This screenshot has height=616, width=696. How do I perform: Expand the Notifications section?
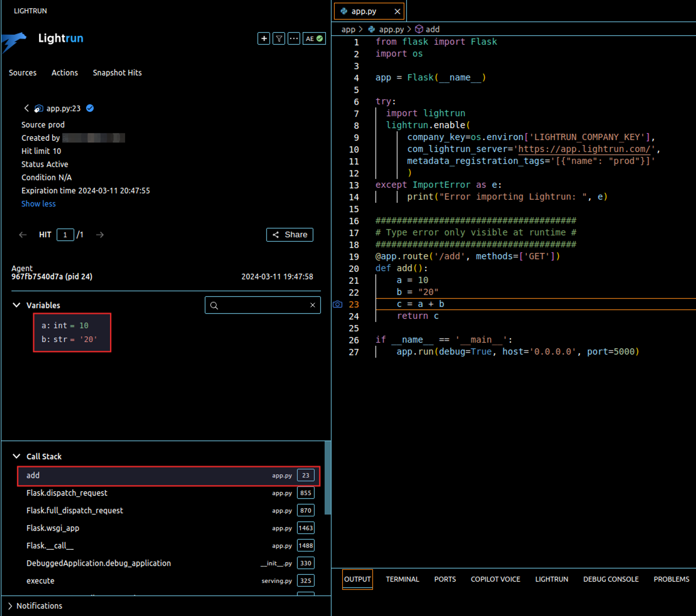point(10,606)
